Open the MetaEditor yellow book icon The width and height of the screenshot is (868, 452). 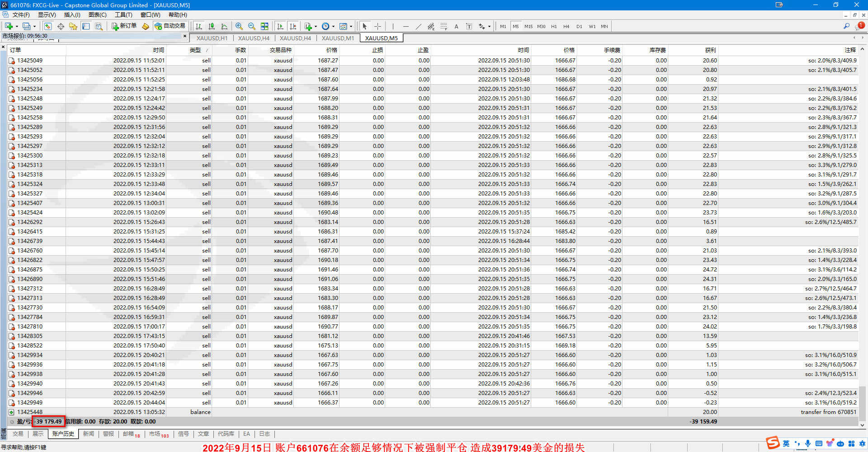(146, 26)
